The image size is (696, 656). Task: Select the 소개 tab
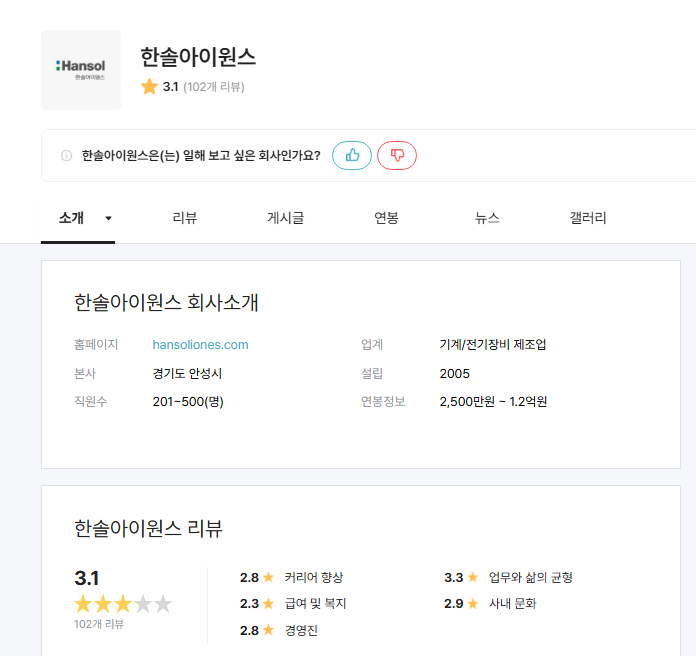tap(71, 218)
